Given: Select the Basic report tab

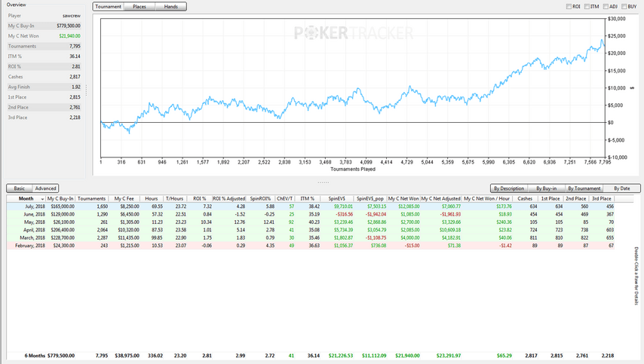Looking at the screenshot, I should [x=20, y=188].
